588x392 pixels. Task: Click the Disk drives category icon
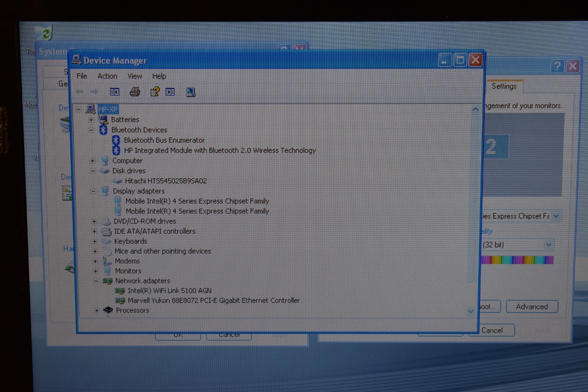[x=105, y=171]
